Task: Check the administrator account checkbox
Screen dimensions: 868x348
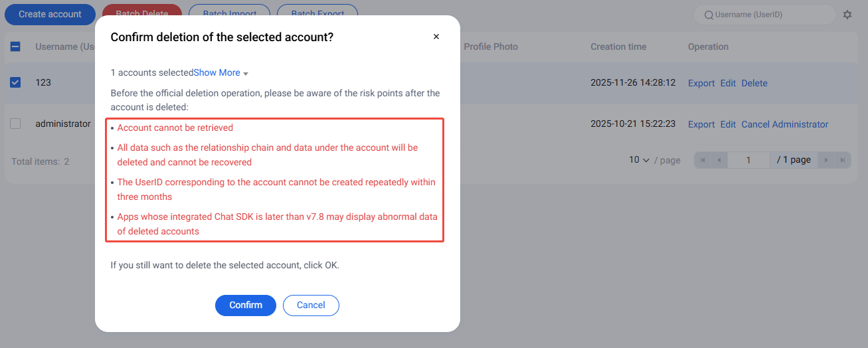Action: click(x=16, y=124)
